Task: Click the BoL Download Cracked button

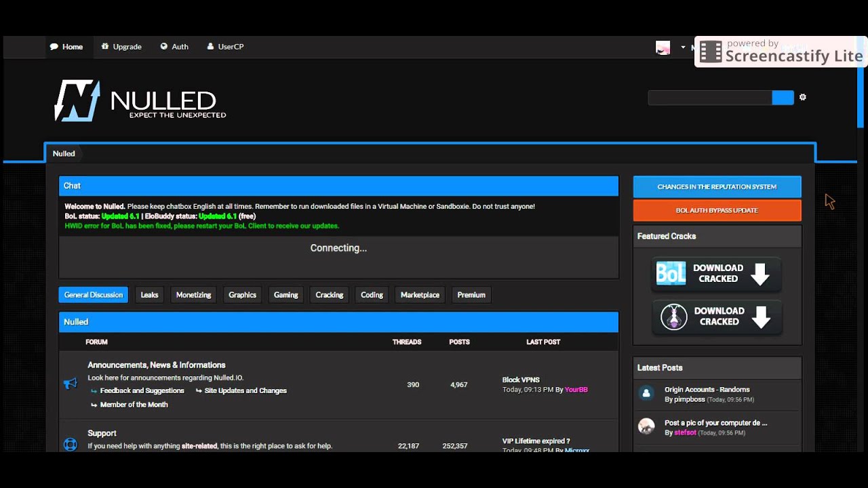Action: (x=717, y=274)
